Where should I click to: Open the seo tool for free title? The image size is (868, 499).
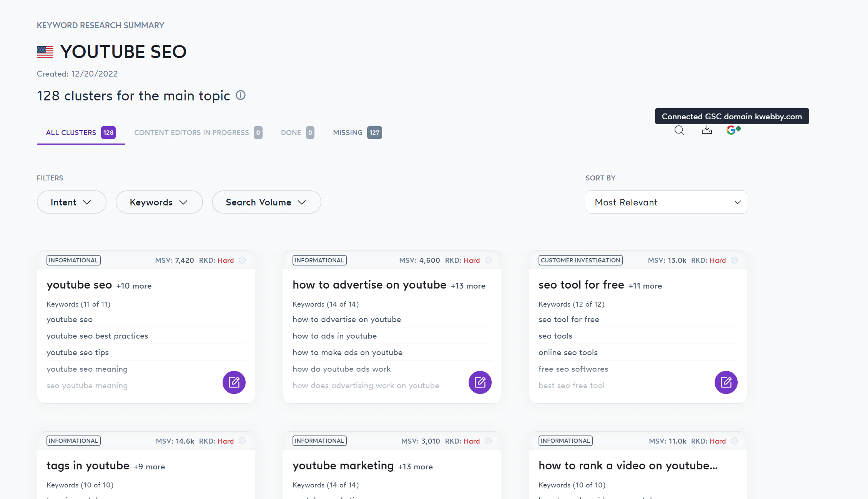coord(581,285)
